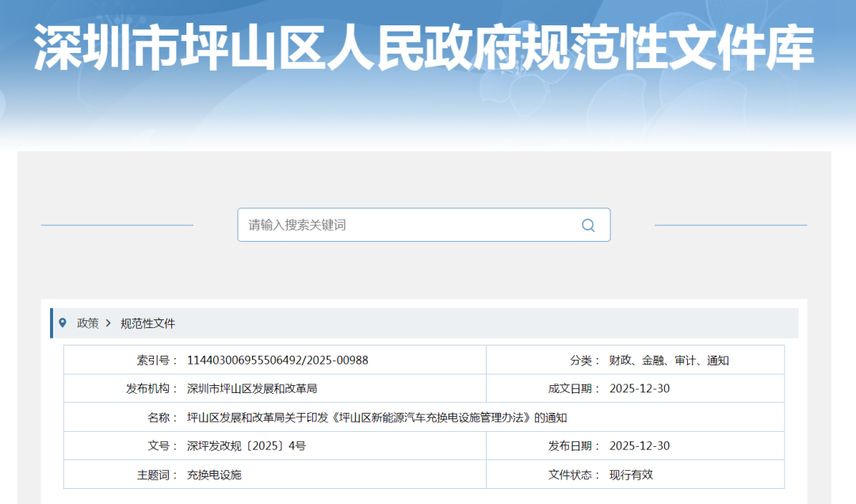Click the file status value 现行有效
This screenshot has width=856, height=504.
631,475
